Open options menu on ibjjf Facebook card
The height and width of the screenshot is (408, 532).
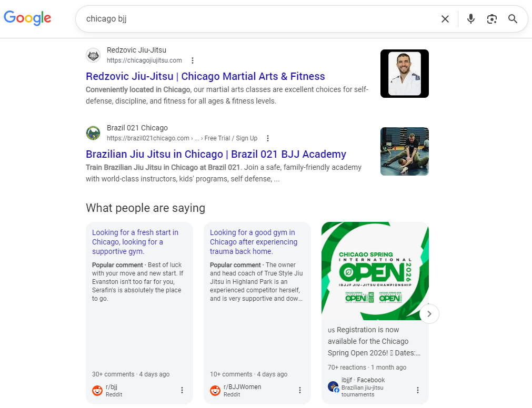pyautogui.click(x=418, y=390)
